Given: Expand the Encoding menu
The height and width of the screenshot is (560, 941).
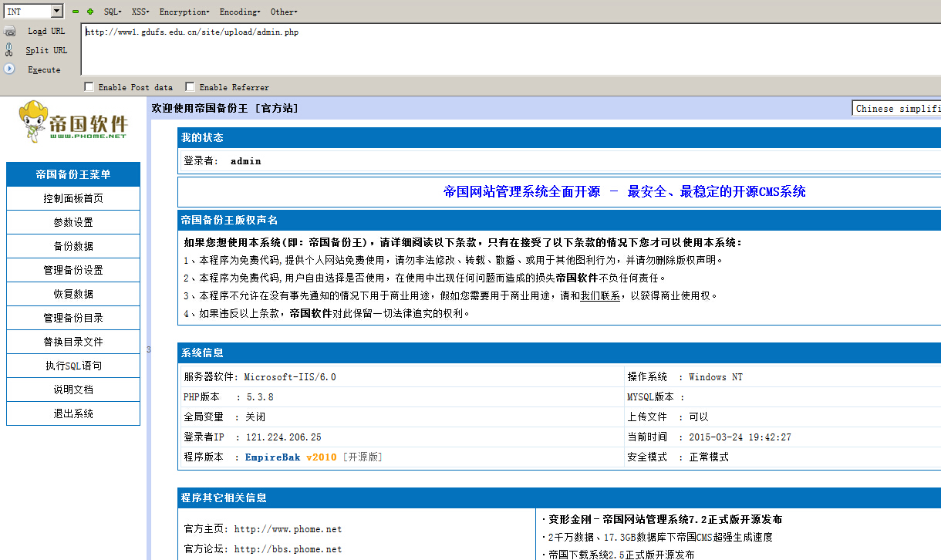Looking at the screenshot, I should coord(240,12).
